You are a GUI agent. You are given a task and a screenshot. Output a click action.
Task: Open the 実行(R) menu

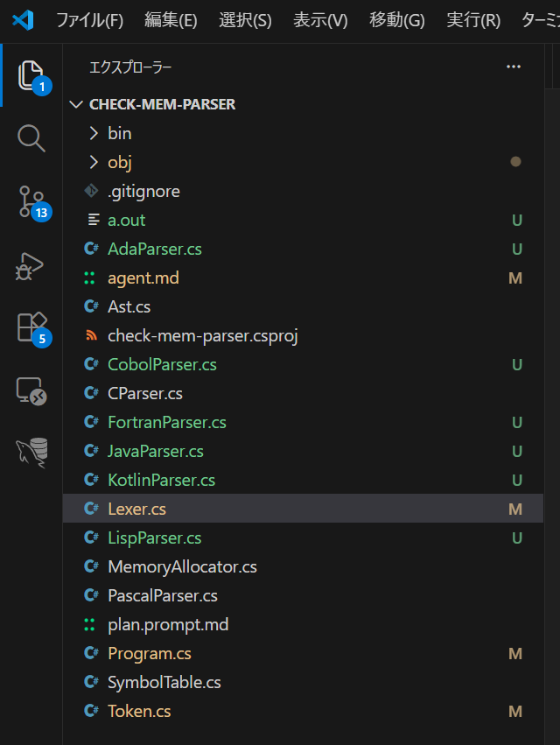coord(473,20)
